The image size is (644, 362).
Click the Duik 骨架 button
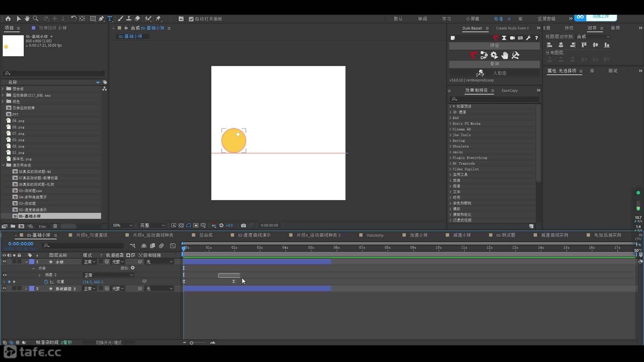[494, 64]
